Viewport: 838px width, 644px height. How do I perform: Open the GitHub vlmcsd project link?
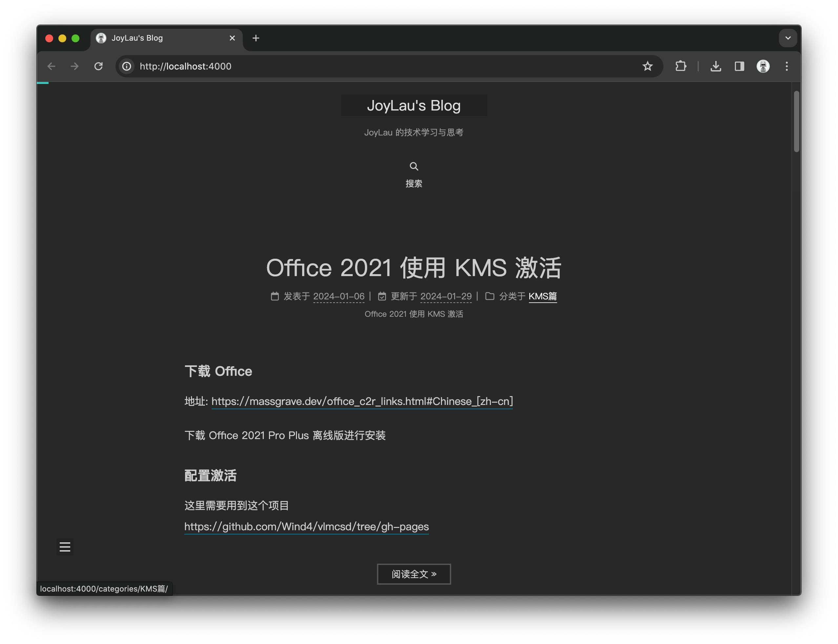coord(306,527)
